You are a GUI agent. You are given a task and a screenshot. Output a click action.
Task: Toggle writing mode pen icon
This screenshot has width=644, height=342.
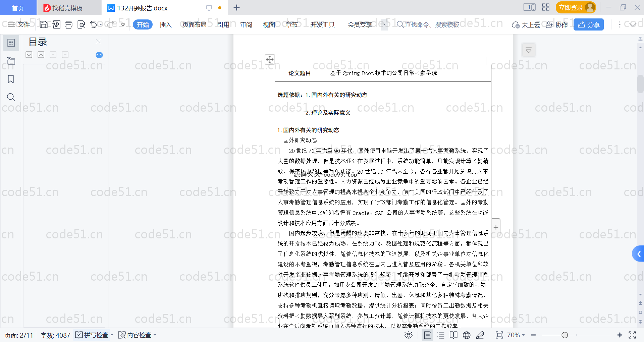click(x=480, y=335)
